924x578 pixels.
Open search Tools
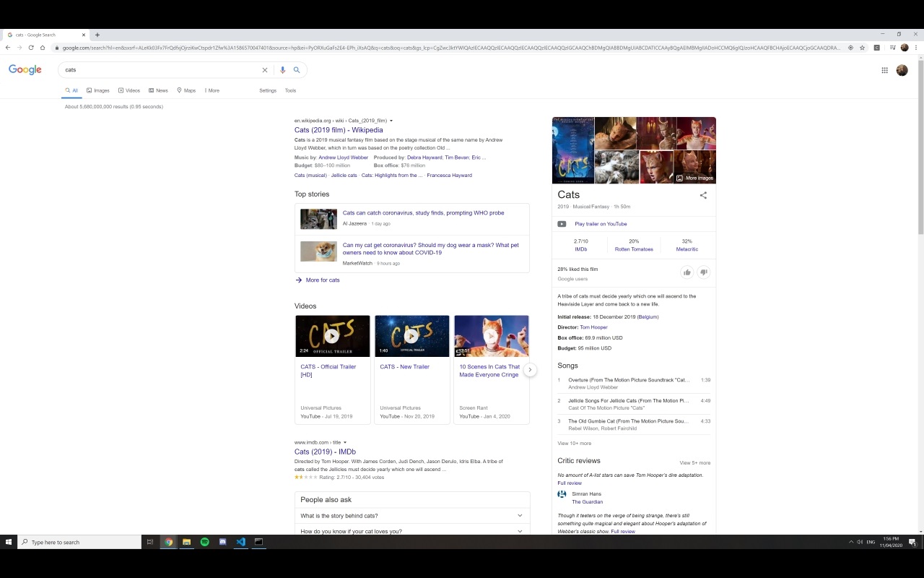tap(290, 90)
